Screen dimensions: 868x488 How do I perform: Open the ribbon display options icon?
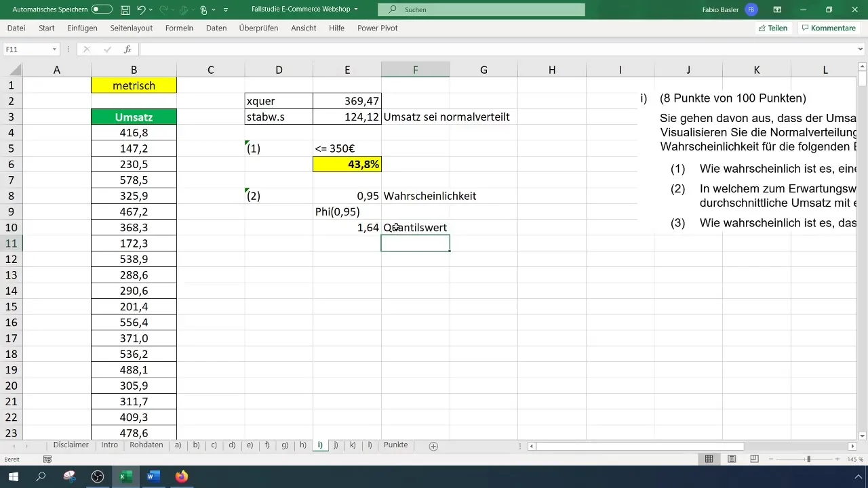pyautogui.click(x=777, y=9)
